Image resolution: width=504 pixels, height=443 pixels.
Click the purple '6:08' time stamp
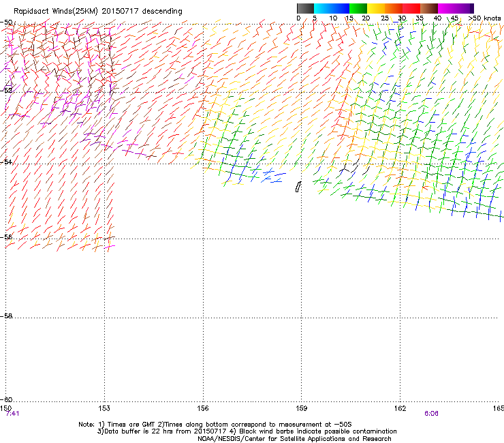(x=431, y=414)
